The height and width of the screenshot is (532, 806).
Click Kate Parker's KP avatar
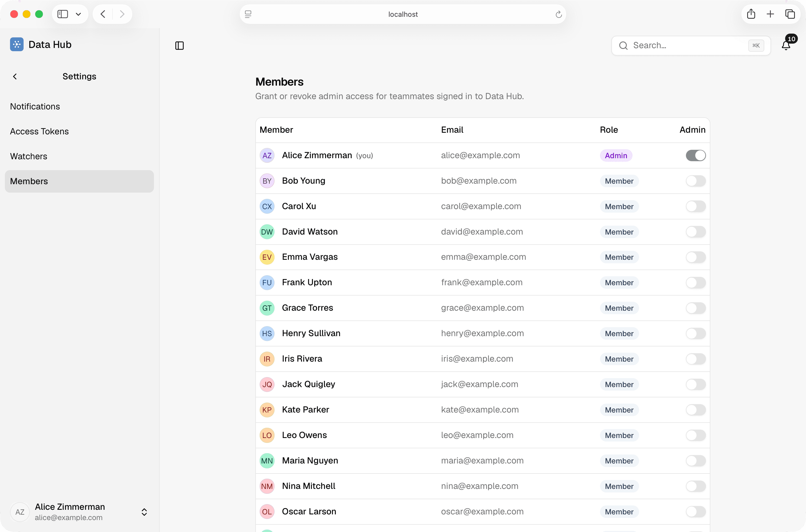click(x=267, y=410)
